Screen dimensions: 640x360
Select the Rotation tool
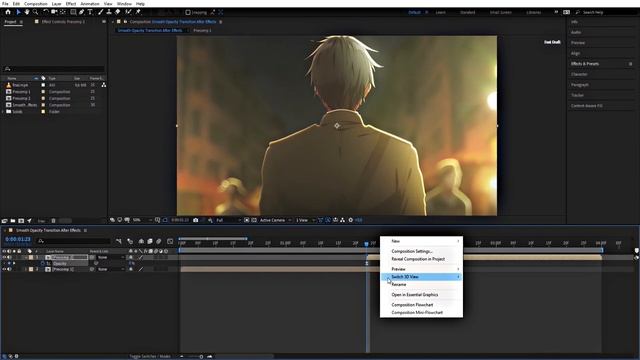(x=46, y=12)
